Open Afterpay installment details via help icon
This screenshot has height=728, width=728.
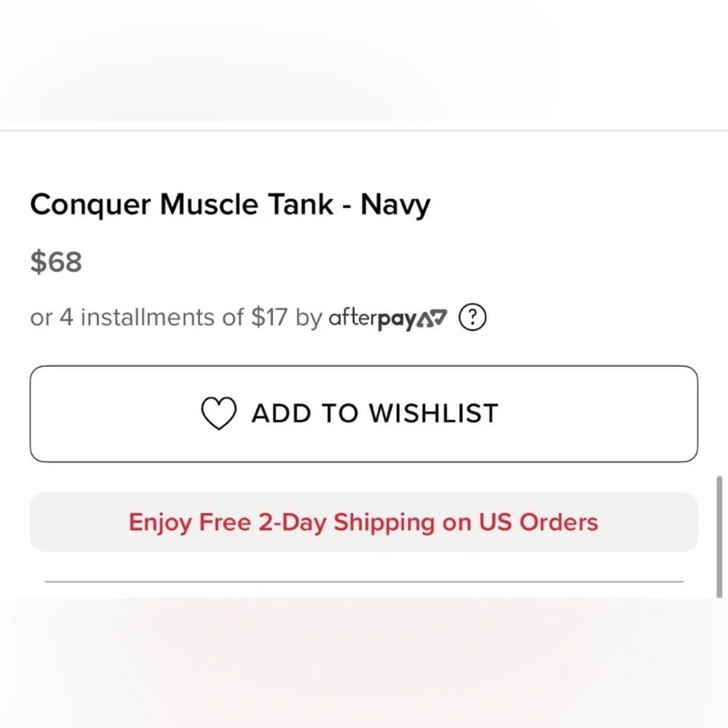click(472, 317)
